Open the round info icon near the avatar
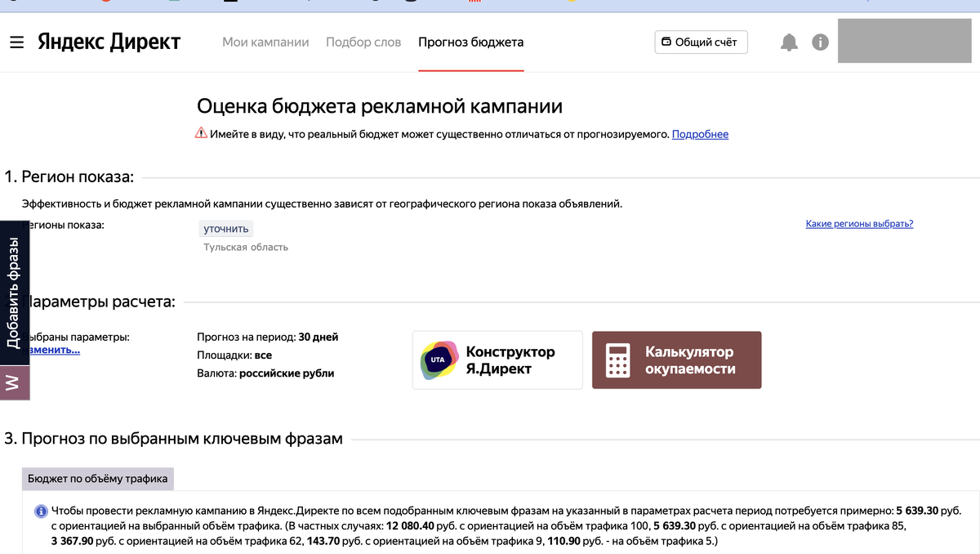The height and width of the screenshot is (554, 980). tap(820, 42)
